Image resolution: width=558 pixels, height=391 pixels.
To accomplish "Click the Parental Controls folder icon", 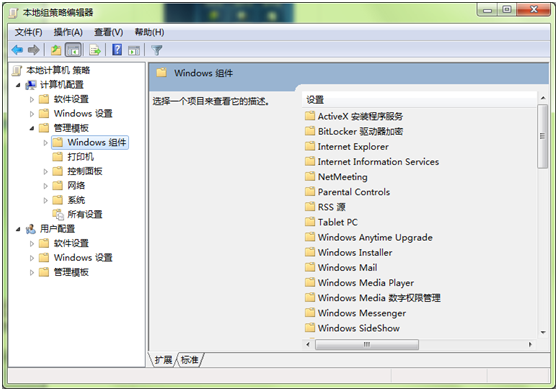I will (310, 192).
